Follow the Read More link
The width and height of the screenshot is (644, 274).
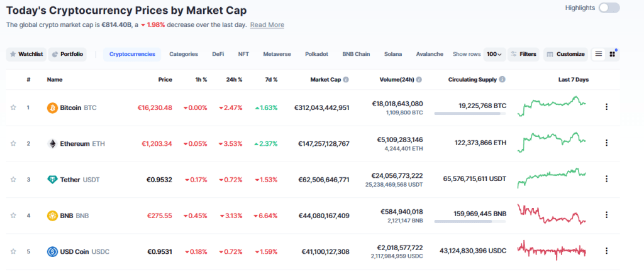(x=267, y=25)
